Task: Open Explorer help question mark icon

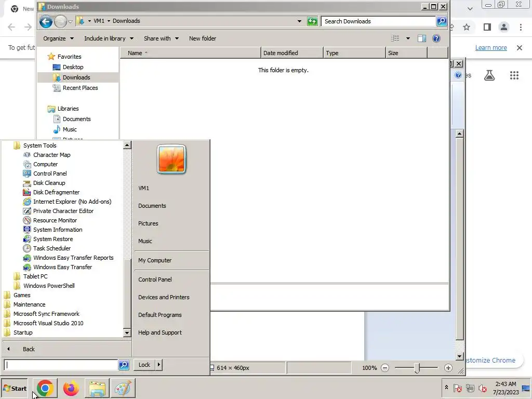Action: pos(436,38)
